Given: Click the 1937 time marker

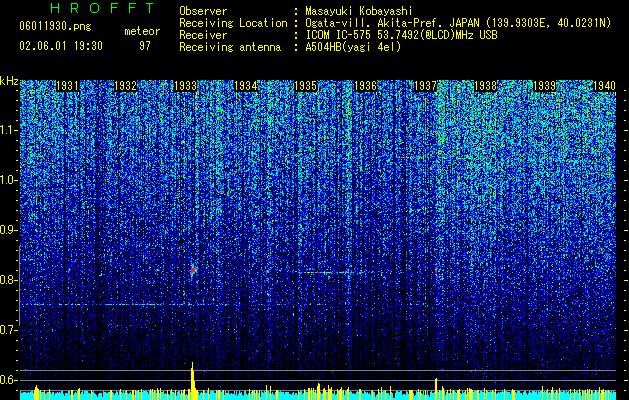Looking at the screenshot, I should click(x=425, y=86).
